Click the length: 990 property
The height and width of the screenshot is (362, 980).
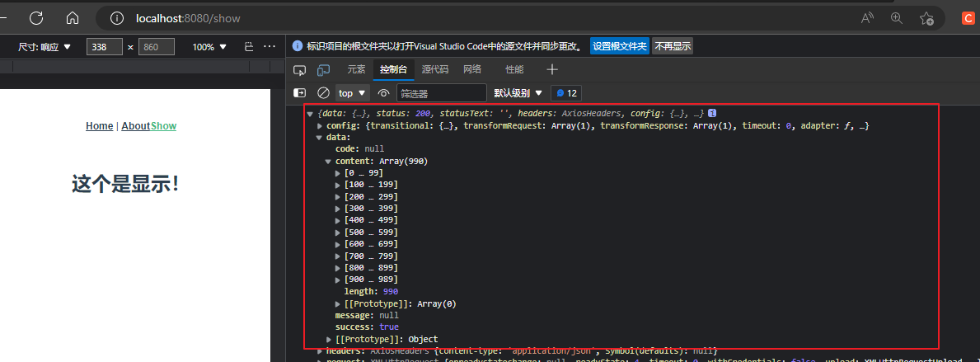point(371,292)
